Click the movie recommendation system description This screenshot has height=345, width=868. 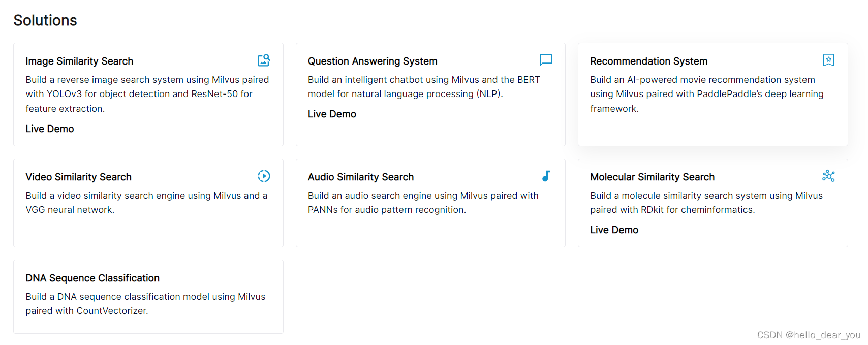[706, 94]
